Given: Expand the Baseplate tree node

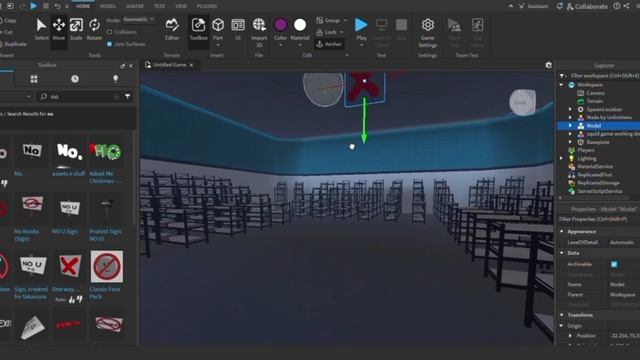Looking at the screenshot, I should (570, 142).
